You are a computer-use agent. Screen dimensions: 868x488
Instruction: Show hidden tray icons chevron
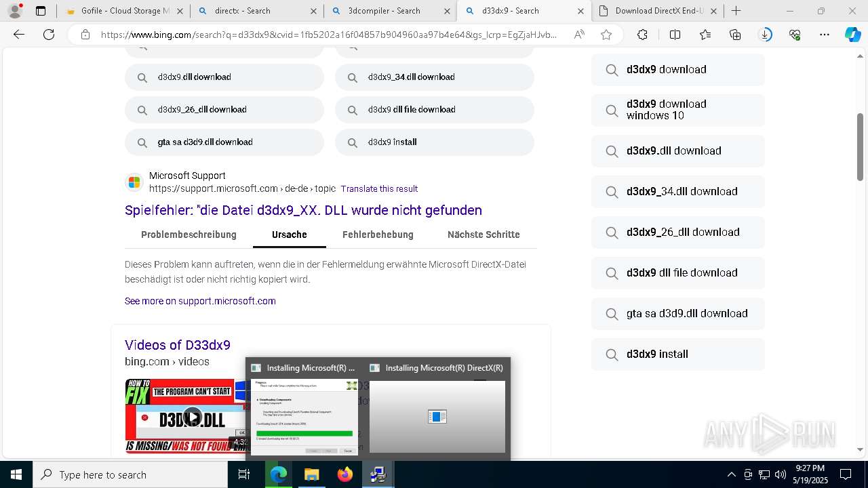coord(731,474)
